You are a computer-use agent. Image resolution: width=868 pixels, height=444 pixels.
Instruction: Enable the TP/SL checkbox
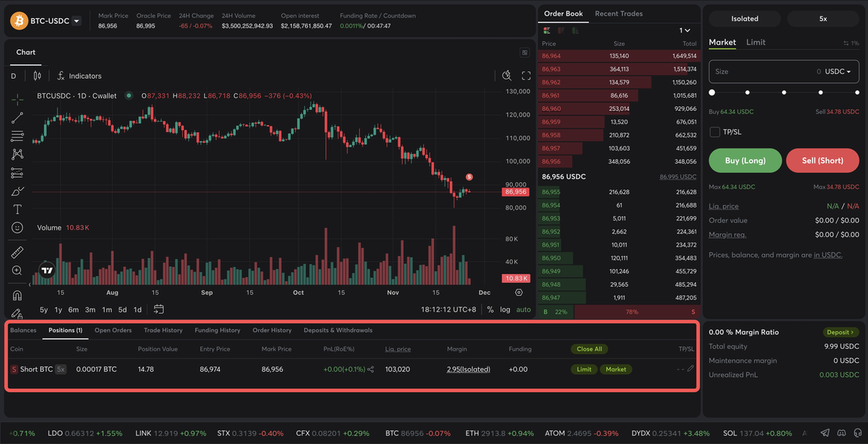tap(715, 132)
